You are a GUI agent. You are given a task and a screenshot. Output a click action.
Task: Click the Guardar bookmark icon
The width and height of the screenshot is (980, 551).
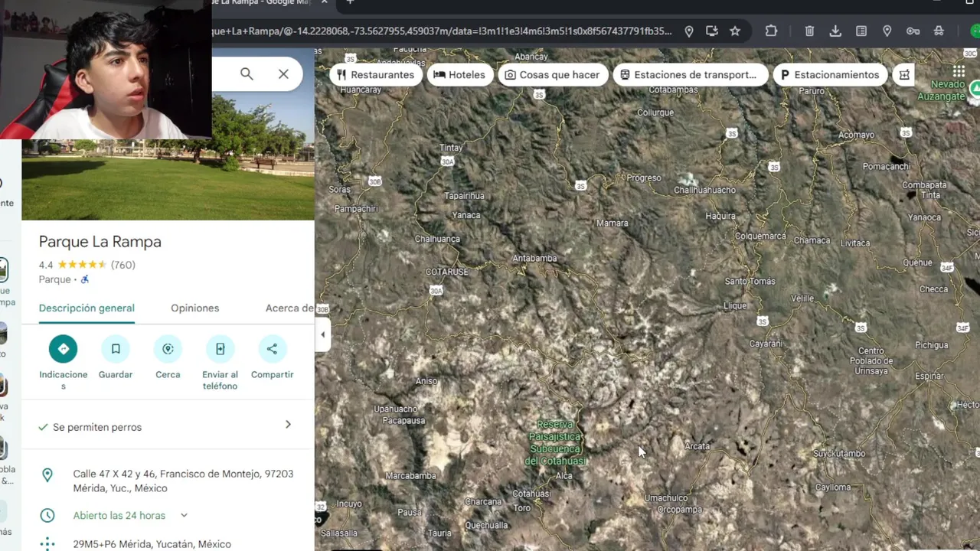coord(116,349)
